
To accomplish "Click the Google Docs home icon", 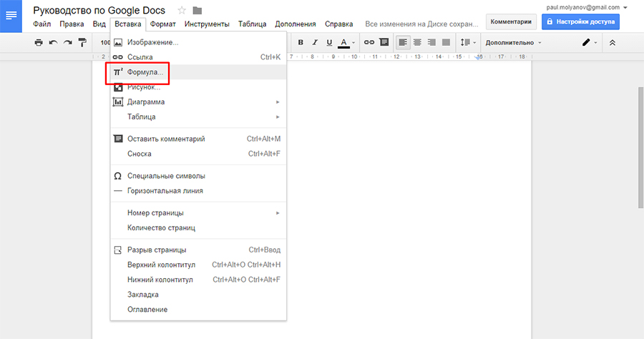I will coord(11,16).
